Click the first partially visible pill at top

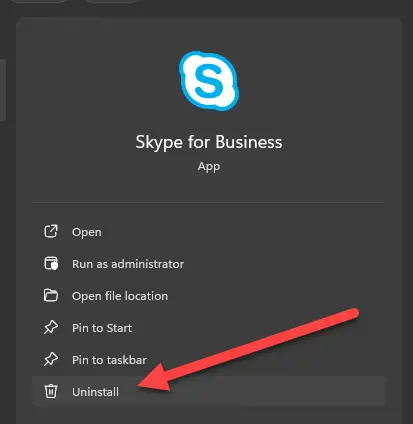coord(40,1)
